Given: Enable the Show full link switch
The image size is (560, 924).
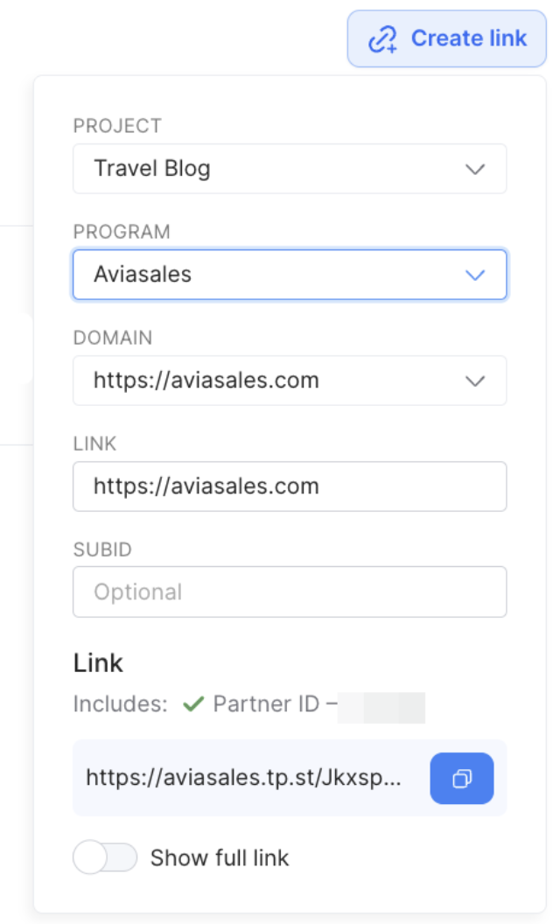Looking at the screenshot, I should 105,857.
